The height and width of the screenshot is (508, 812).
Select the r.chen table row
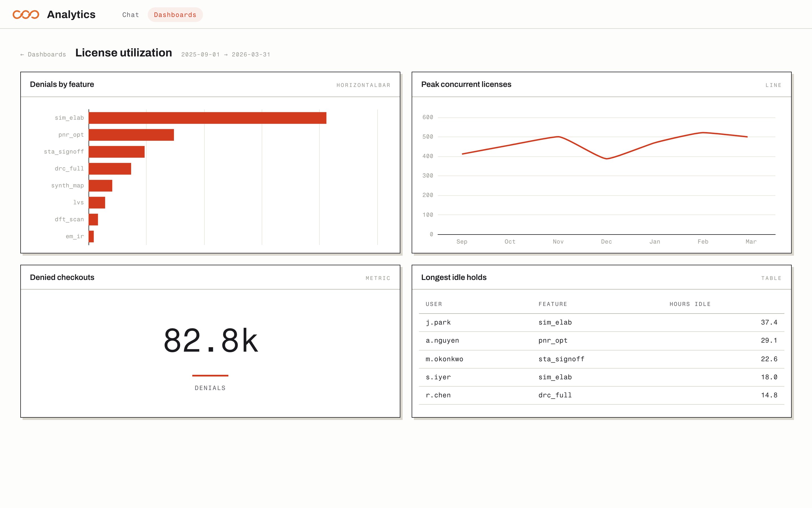[x=601, y=396]
